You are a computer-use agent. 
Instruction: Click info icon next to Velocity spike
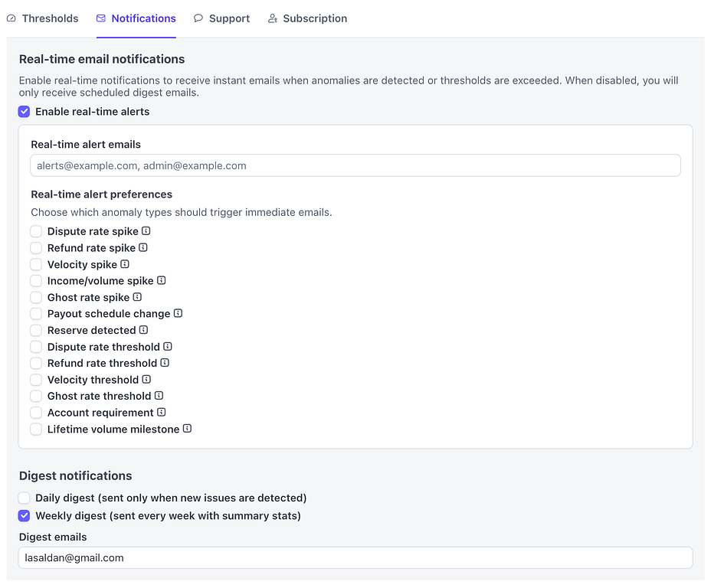(125, 264)
